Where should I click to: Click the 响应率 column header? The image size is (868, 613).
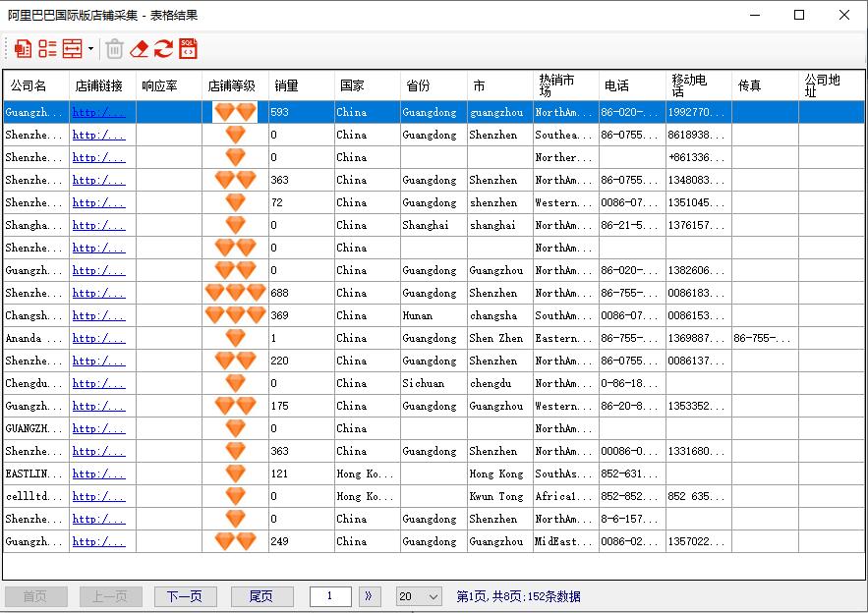pos(169,85)
